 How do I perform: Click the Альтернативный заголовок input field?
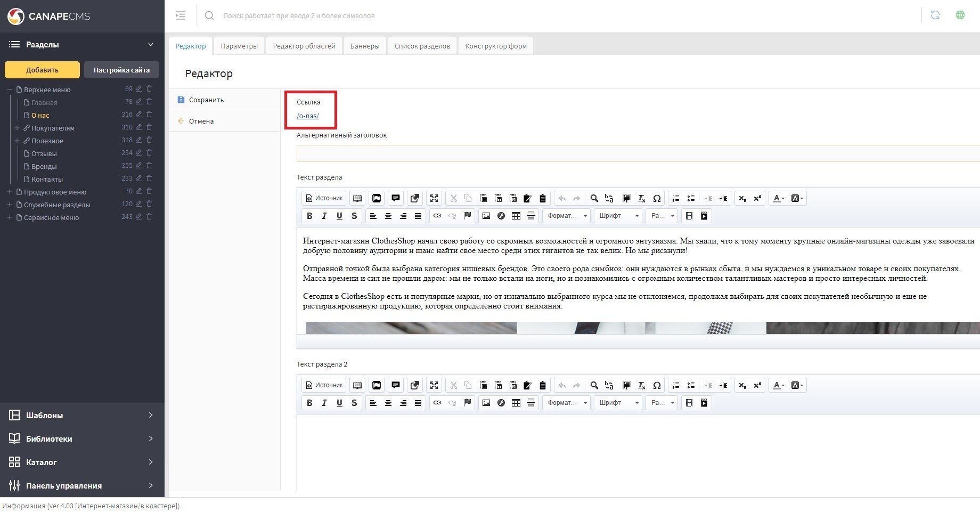click(637, 154)
